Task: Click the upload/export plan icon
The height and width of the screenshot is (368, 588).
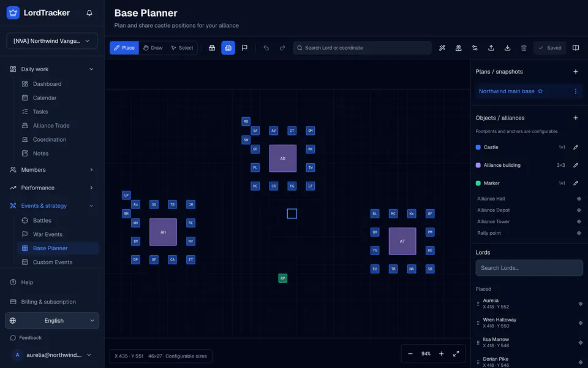Action: pos(491,48)
